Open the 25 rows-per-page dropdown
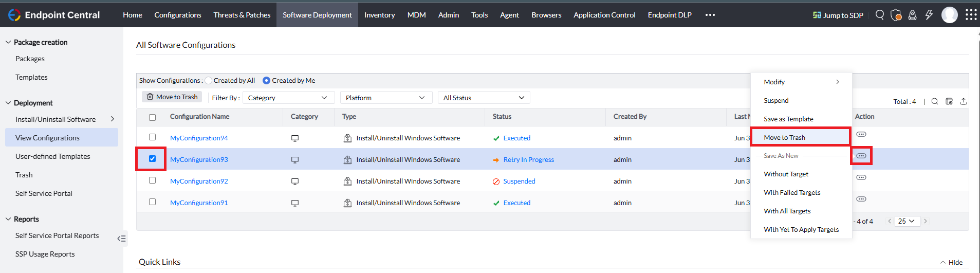 pyautogui.click(x=907, y=221)
